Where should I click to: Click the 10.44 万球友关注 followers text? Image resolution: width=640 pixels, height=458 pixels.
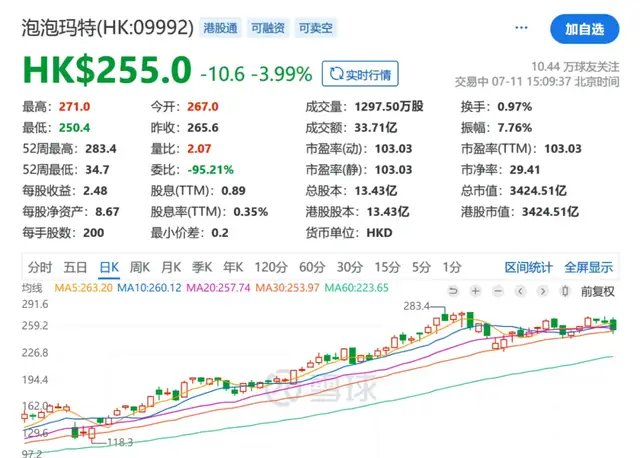tap(575, 67)
